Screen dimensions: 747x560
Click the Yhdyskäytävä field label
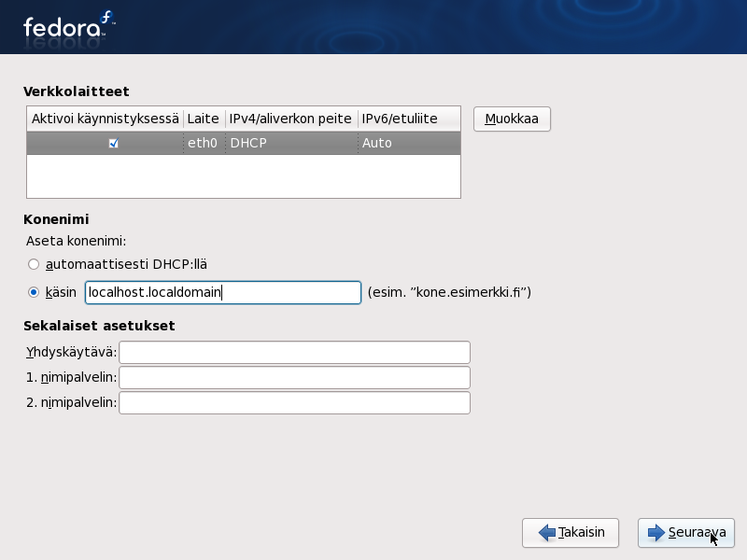pyautogui.click(x=71, y=352)
